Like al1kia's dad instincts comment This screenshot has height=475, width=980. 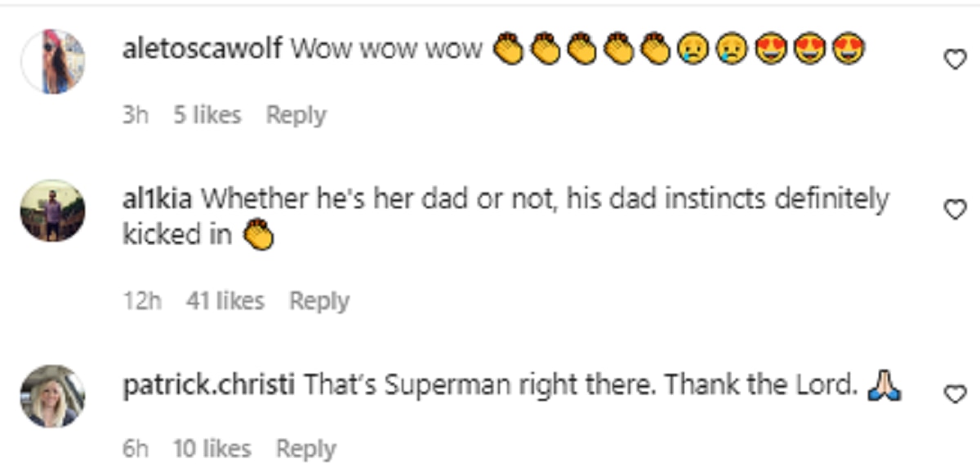[x=954, y=210]
